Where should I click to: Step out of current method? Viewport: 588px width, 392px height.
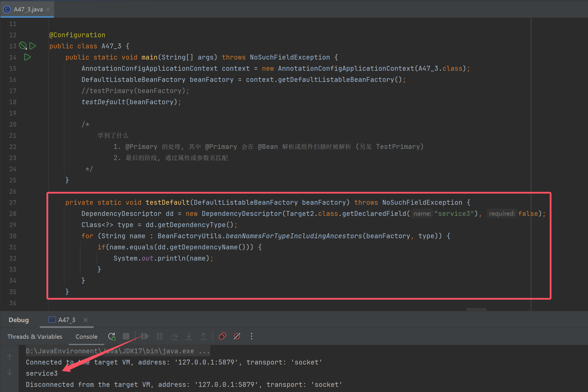[203, 336]
